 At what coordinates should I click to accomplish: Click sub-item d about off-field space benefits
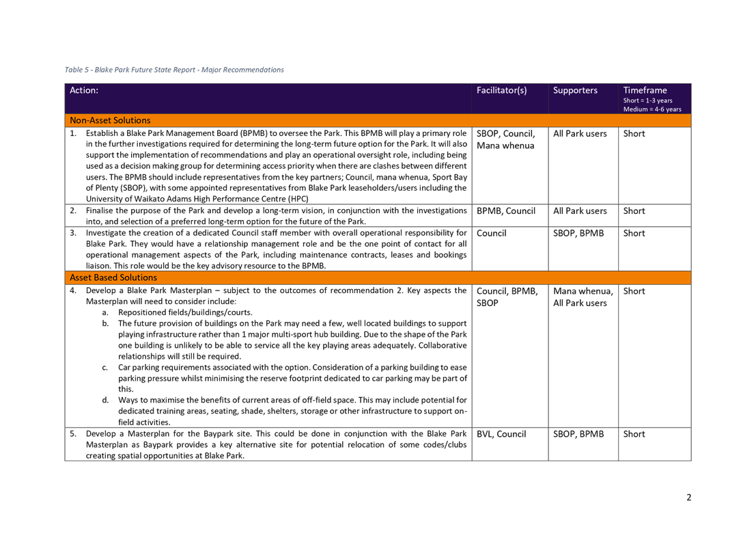click(292, 411)
